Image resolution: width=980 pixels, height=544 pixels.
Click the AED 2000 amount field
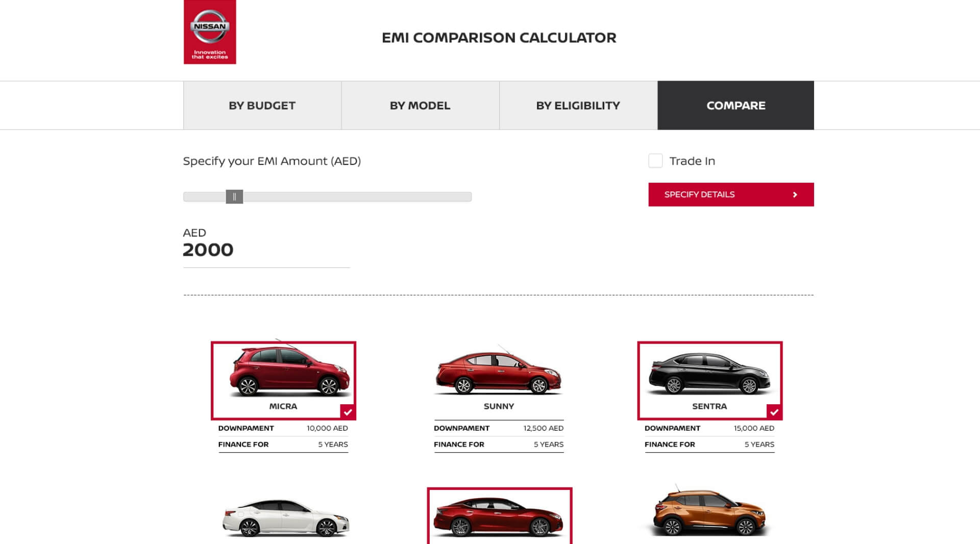[266, 250]
